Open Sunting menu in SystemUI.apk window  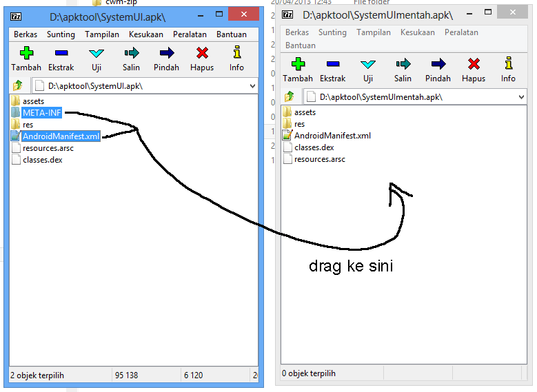(61, 34)
